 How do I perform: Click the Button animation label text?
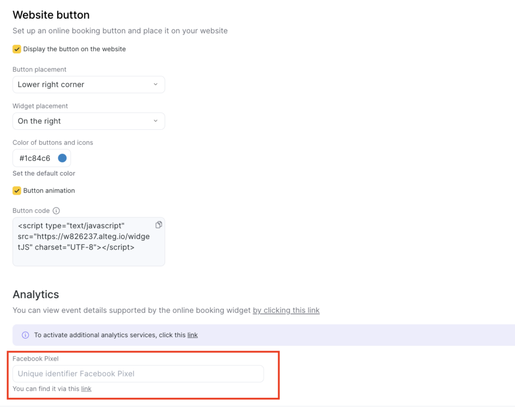49,191
